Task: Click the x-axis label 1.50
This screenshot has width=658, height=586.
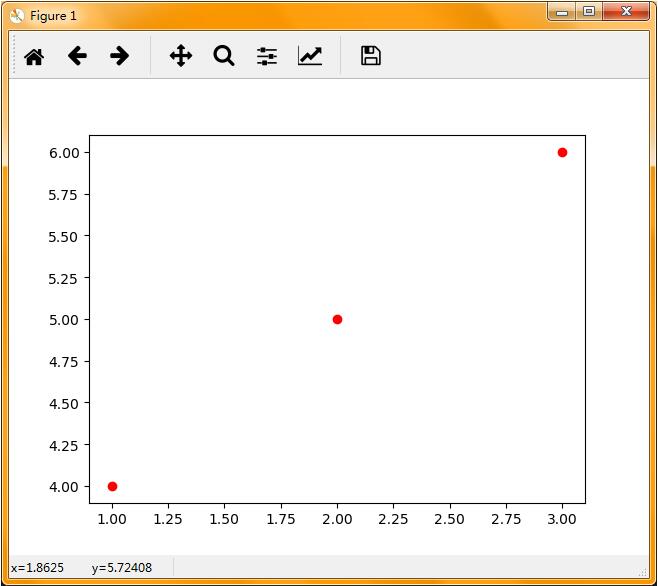Action: point(224,519)
